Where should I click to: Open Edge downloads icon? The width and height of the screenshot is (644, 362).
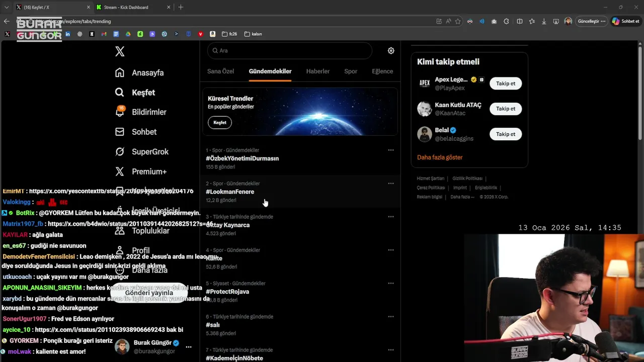(544, 21)
